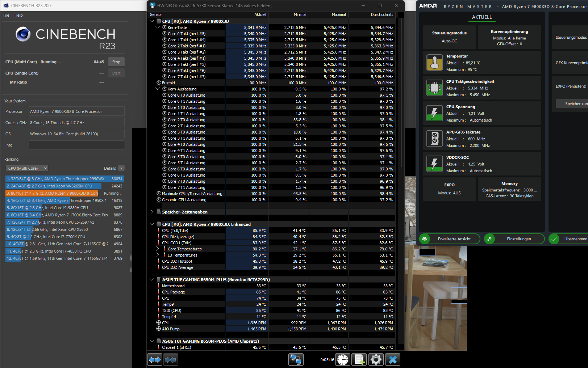The height and width of the screenshot is (368, 588).
Task: Select the Threadripper 2990WX ranking row
Action: pos(65,179)
